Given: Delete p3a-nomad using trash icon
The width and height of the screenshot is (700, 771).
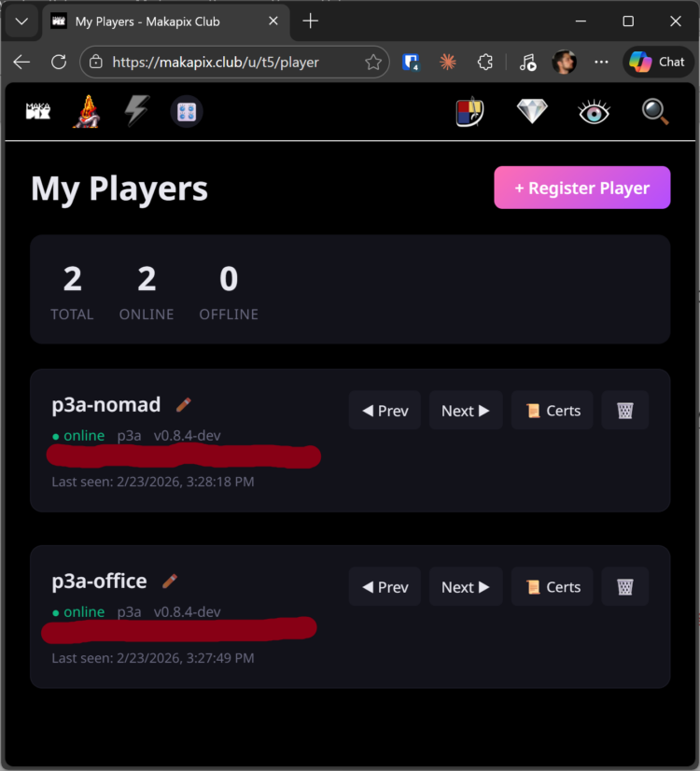Looking at the screenshot, I should click(x=624, y=410).
